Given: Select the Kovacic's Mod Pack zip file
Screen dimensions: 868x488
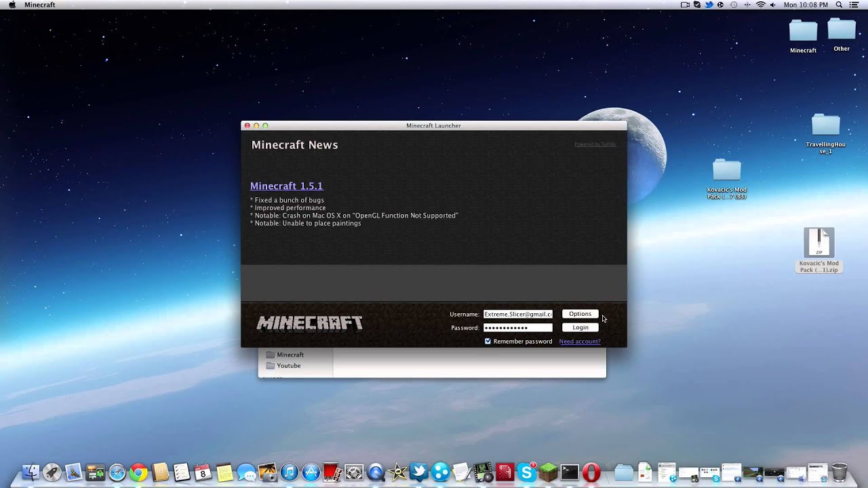Looking at the screenshot, I should [x=818, y=249].
